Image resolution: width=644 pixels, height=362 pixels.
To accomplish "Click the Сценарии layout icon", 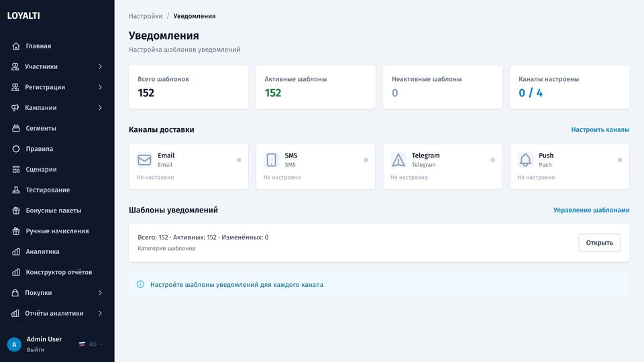I will [x=16, y=169].
